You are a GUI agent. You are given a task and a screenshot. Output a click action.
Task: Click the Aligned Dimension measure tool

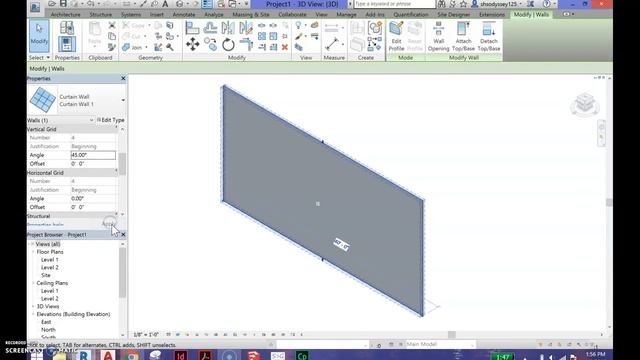pyautogui.click(x=332, y=44)
